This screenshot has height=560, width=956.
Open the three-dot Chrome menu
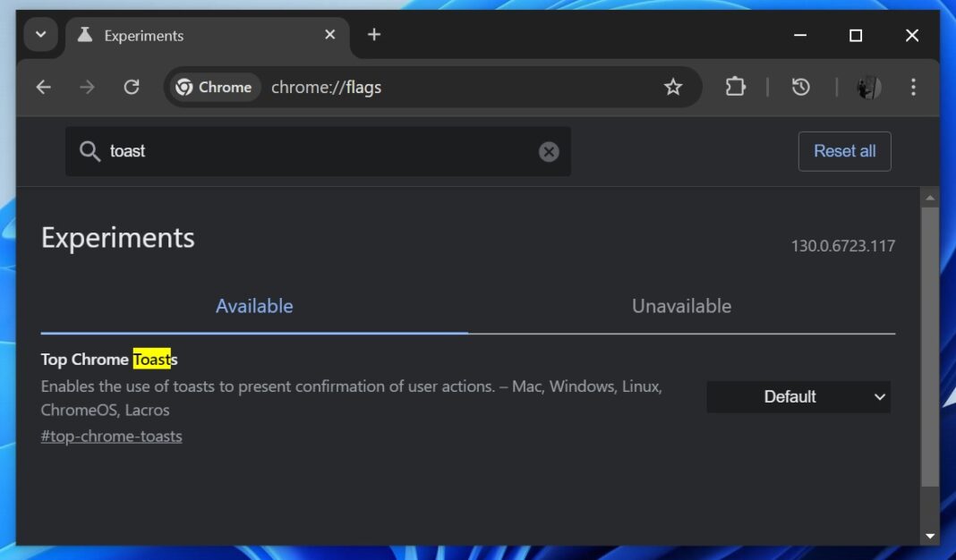tap(913, 87)
